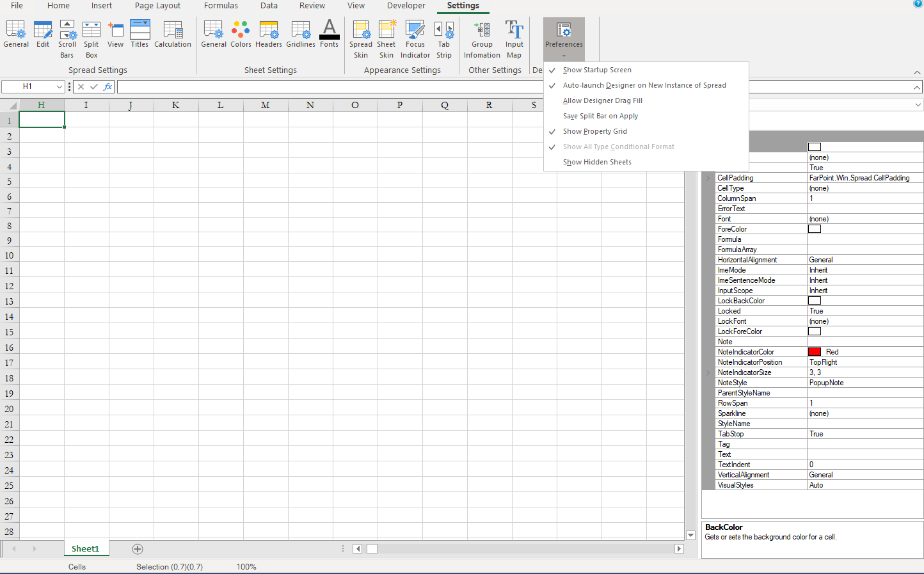This screenshot has height=574, width=924.
Task: Click horizontal scrollbar right arrow
Action: pyautogui.click(x=679, y=549)
